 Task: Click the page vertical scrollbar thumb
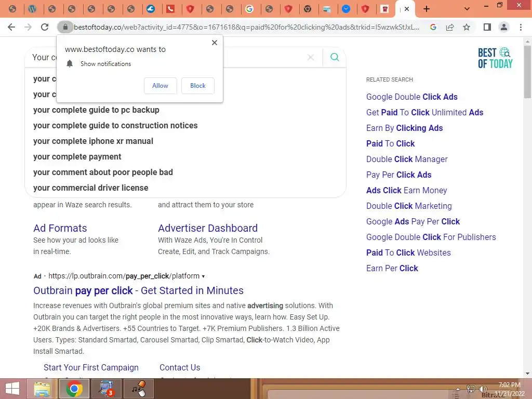[x=527, y=71]
